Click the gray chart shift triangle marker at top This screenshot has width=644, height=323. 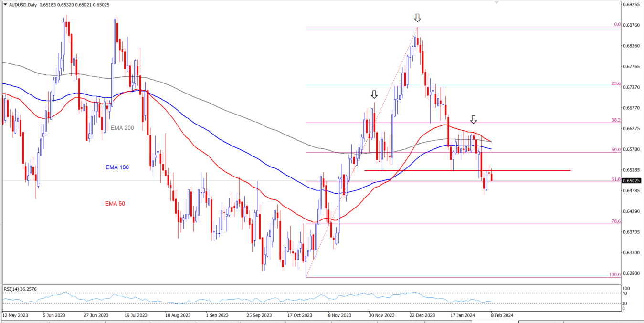click(x=496, y=2)
